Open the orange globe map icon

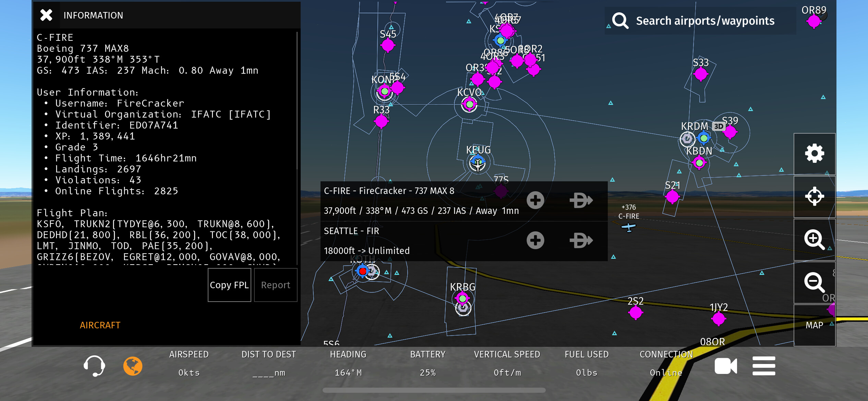coord(133,366)
